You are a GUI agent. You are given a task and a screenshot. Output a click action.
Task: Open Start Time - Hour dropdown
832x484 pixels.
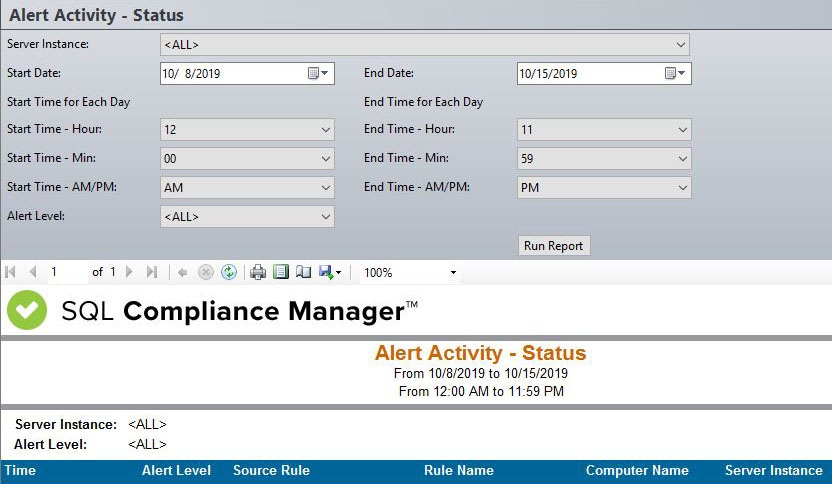click(326, 130)
